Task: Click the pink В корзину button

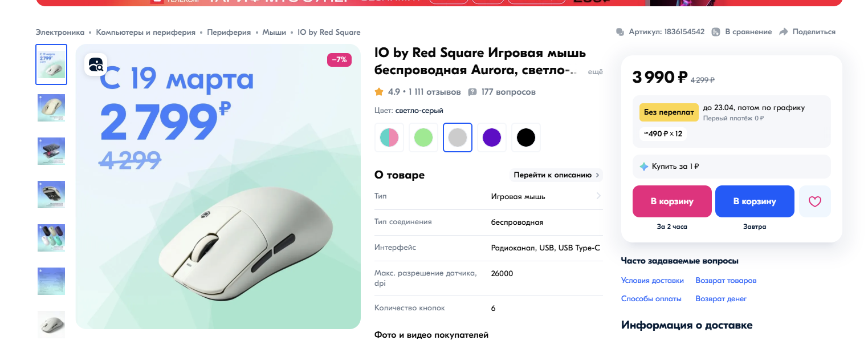Action: tap(672, 201)
